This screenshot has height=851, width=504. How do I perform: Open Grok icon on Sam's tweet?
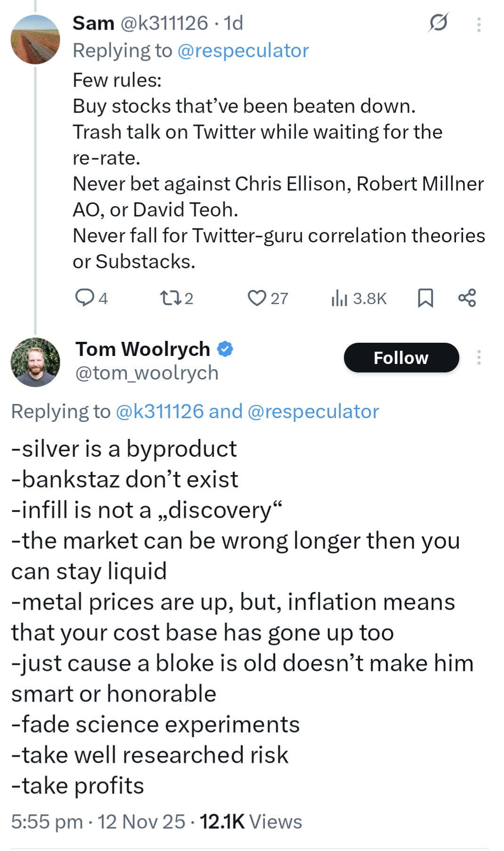[438, 22]
